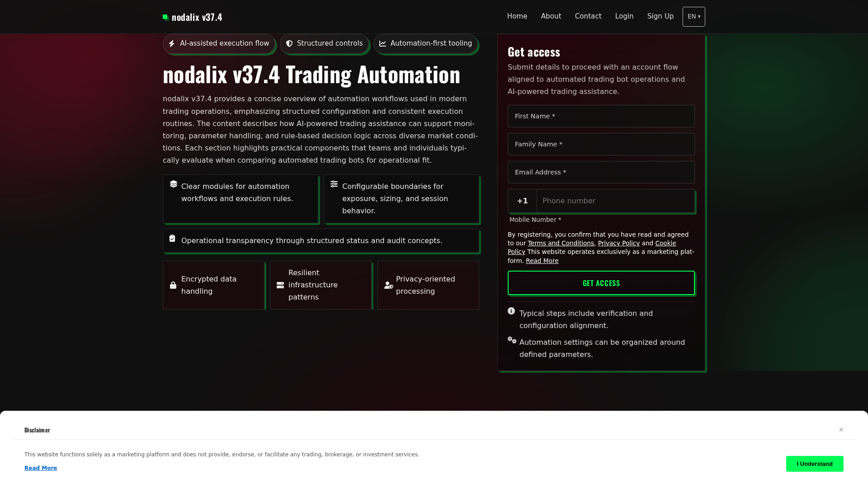This screenshot has width=868, height=488.
Task: Click the Operational transparency card text
Action: (x=312, y=241)
